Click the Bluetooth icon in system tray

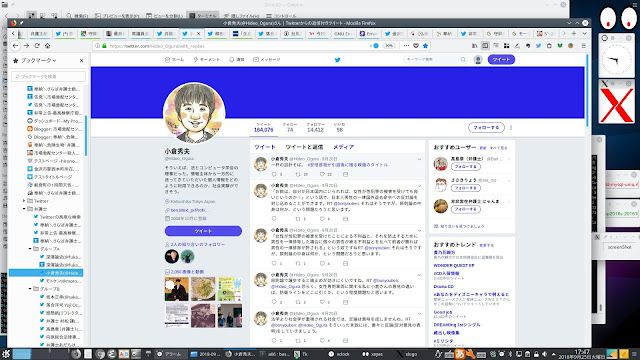tap(510, 354)
